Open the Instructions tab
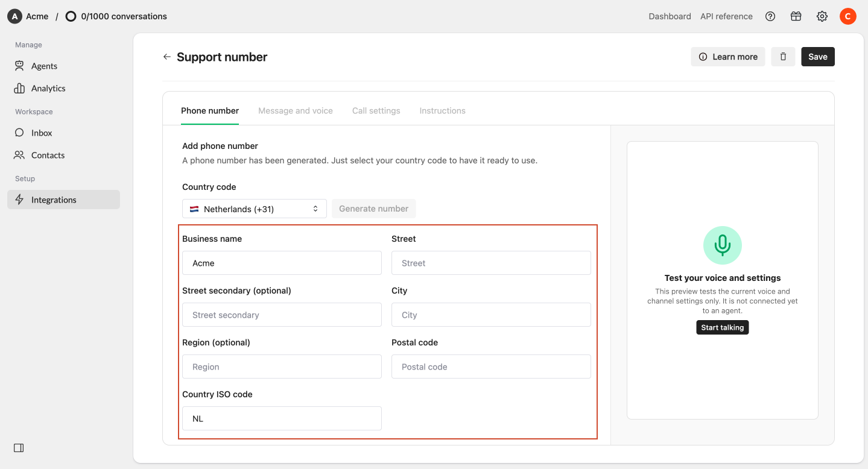The height and width of the screenshot is (469, 868). (442, 111)
